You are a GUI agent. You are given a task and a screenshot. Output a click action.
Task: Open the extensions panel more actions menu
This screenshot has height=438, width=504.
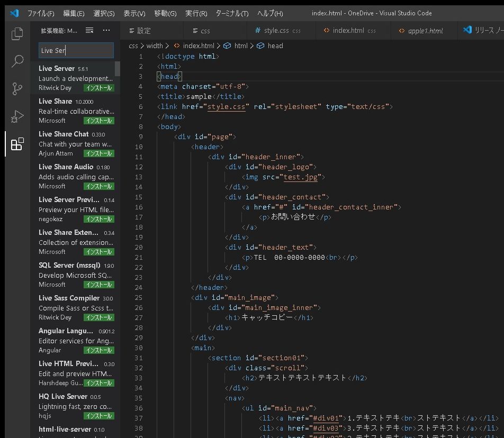[106, 31]
